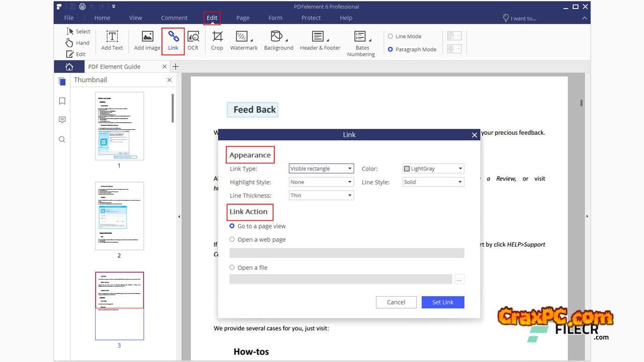Screen dimensions: 644x362
Task: Open the bookmark panel icon in sidebar
Action: coord(62,101)
